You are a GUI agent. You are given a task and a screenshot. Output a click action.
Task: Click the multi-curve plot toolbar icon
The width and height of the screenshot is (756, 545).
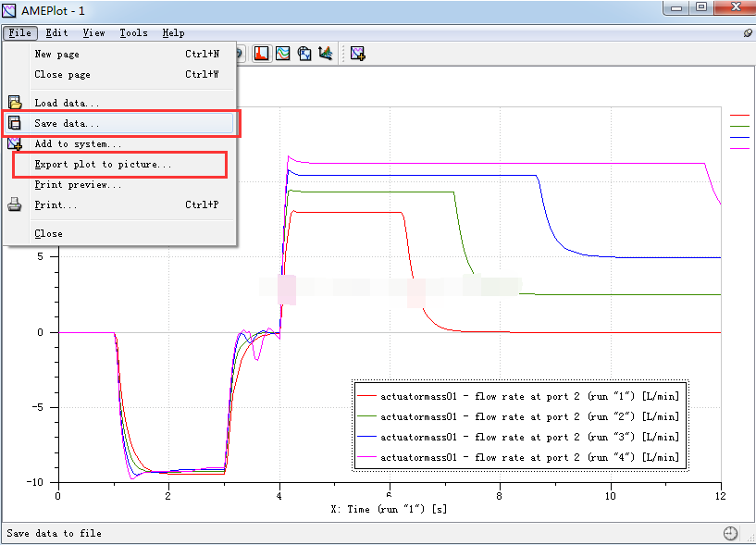click(x=283, y=54)
